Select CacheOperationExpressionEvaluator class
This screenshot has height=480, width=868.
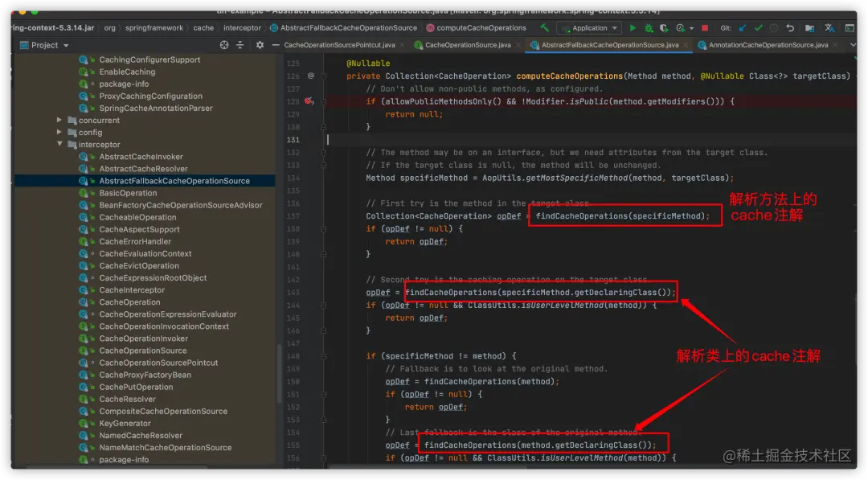(x=167, y=314)
